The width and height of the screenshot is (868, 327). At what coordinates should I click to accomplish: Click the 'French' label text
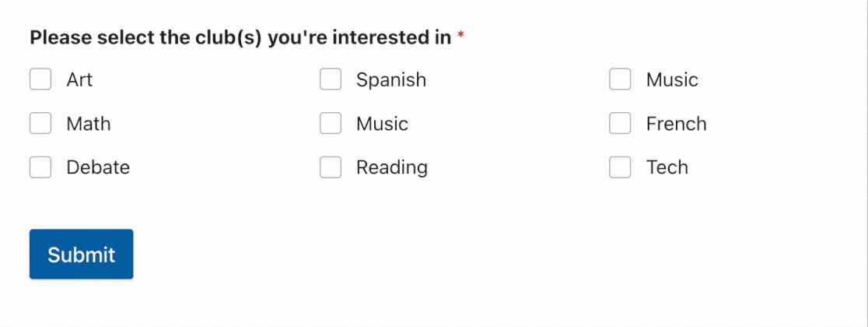click(676, 124)
